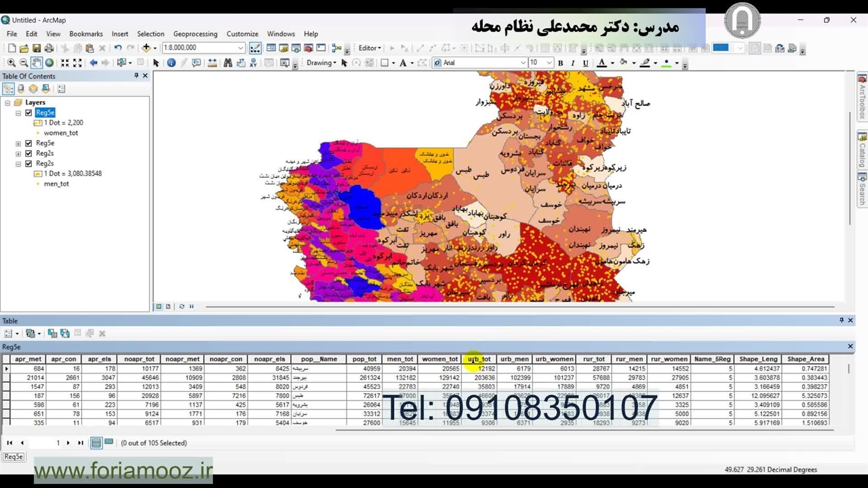Go to the last table record
This screenshot has width=868, height=488.
(x=81, y=443)
